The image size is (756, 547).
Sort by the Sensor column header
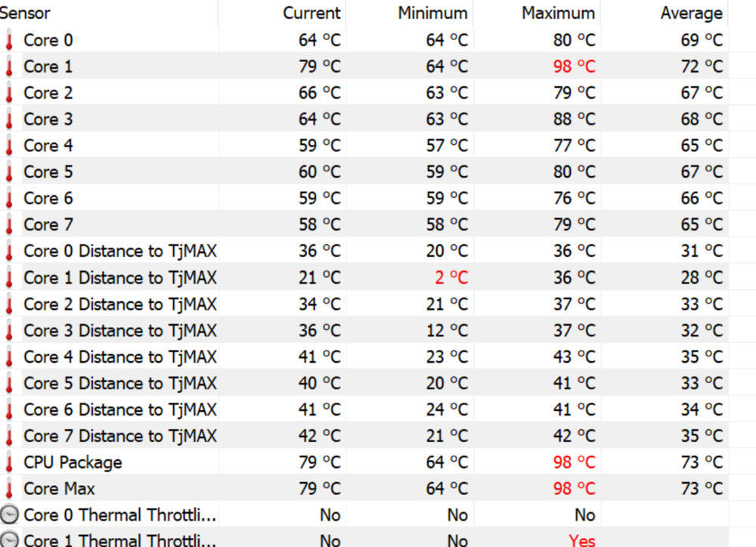pos(26,13)
